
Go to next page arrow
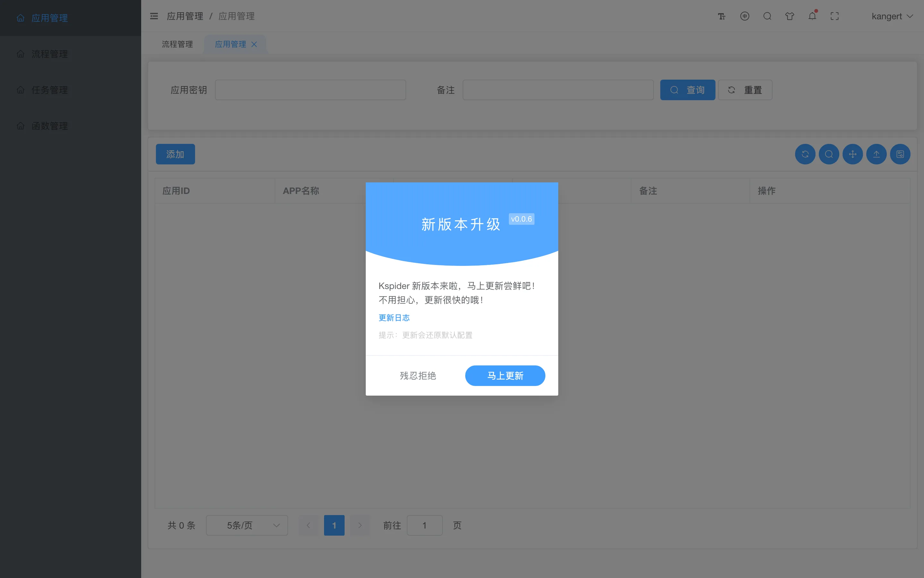[x=360, y=525]
